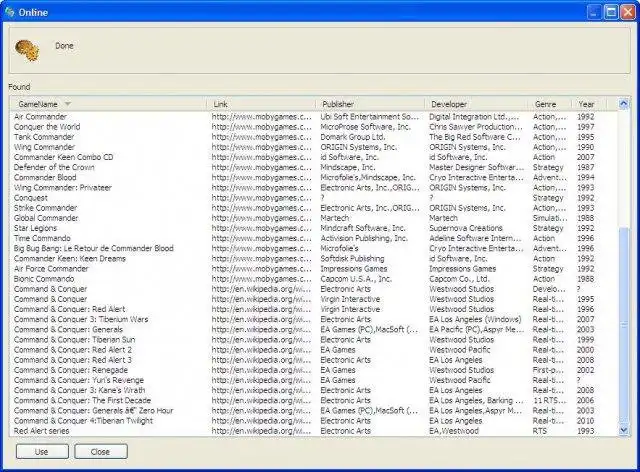Image resolution: width=640 pixels, height=472 pixels.
Task: Click the scrollbar up arrow
Action: pyautogui.click(x=623, y=104)
